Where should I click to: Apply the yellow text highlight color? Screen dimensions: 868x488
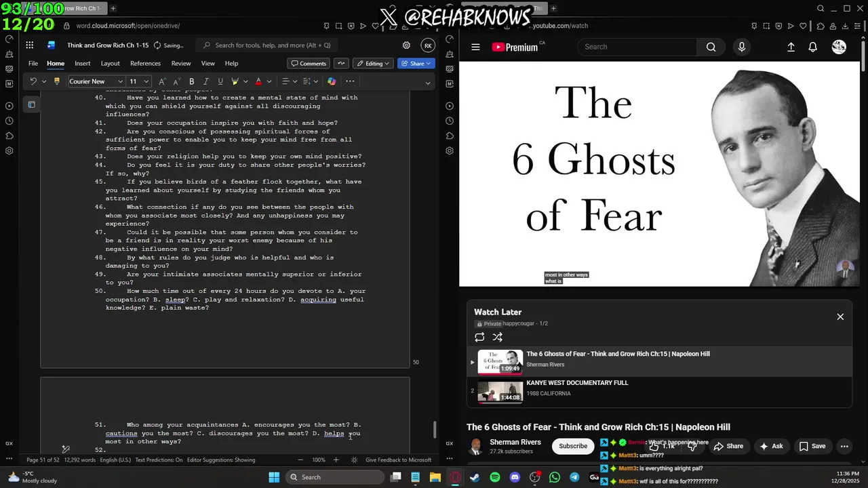[235, 81]
